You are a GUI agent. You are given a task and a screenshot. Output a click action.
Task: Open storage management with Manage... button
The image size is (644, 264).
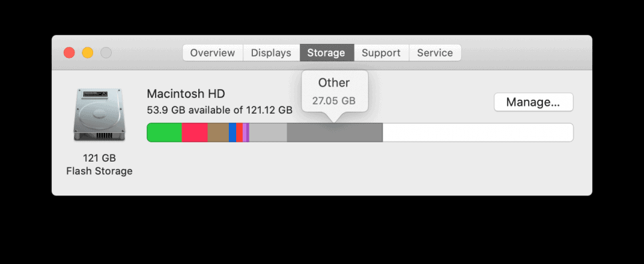[533, 102]
